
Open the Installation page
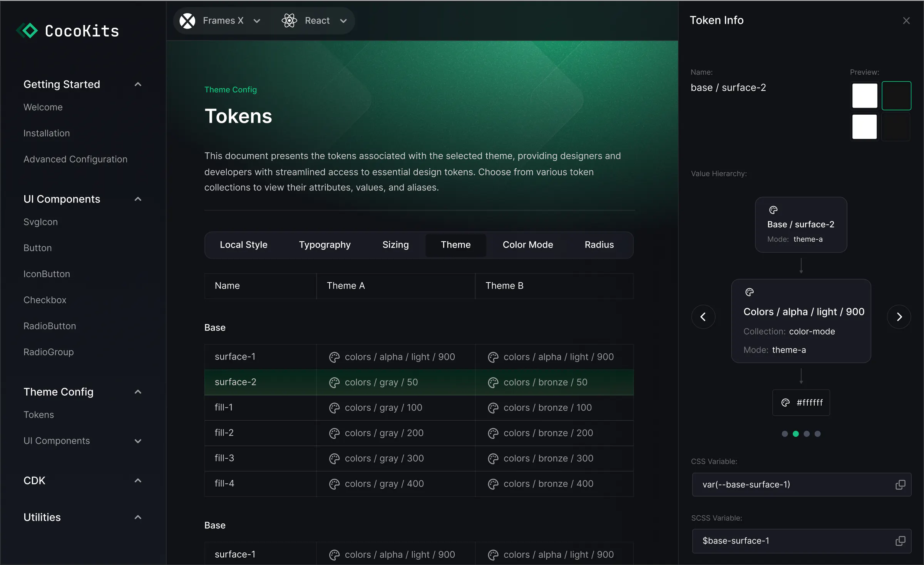coord(47,133)
